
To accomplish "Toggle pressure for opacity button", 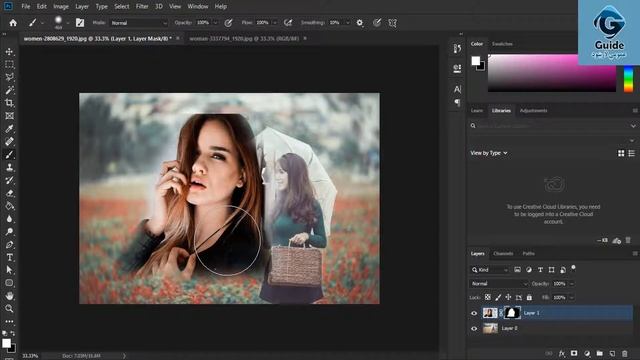I will [x=228, y=23].
